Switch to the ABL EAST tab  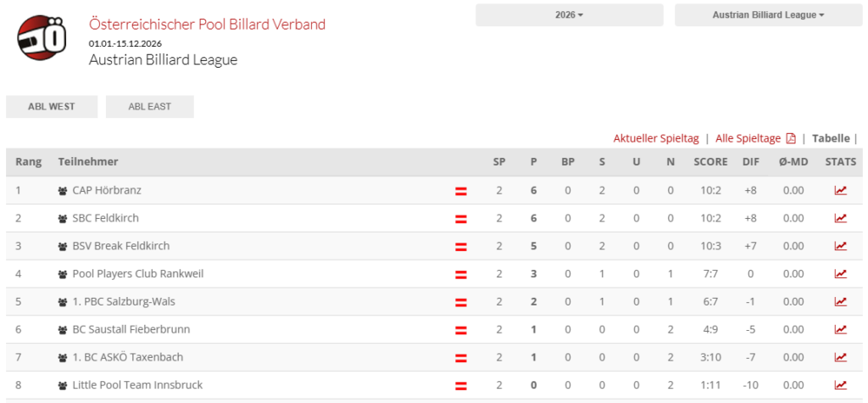pos(149,107)
